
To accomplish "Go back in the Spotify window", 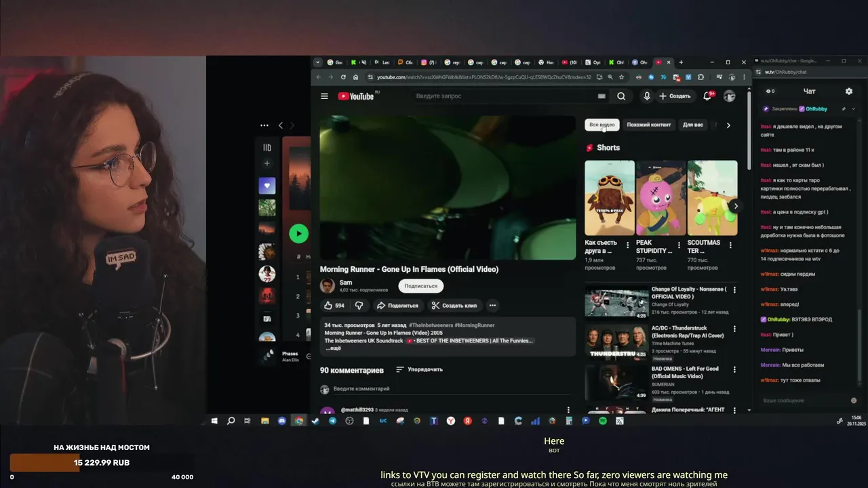I will click(x=281, y=125).
